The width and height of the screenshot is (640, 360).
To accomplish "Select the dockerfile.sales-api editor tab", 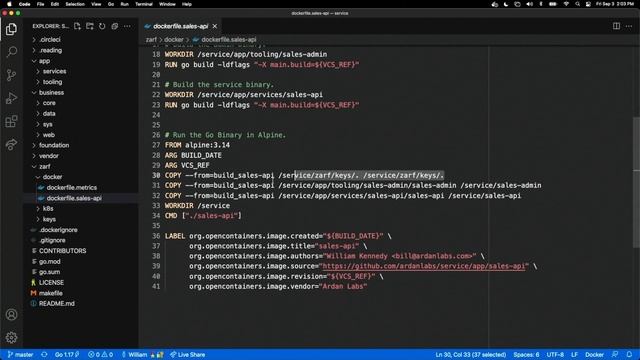I will tap(180, 26).
